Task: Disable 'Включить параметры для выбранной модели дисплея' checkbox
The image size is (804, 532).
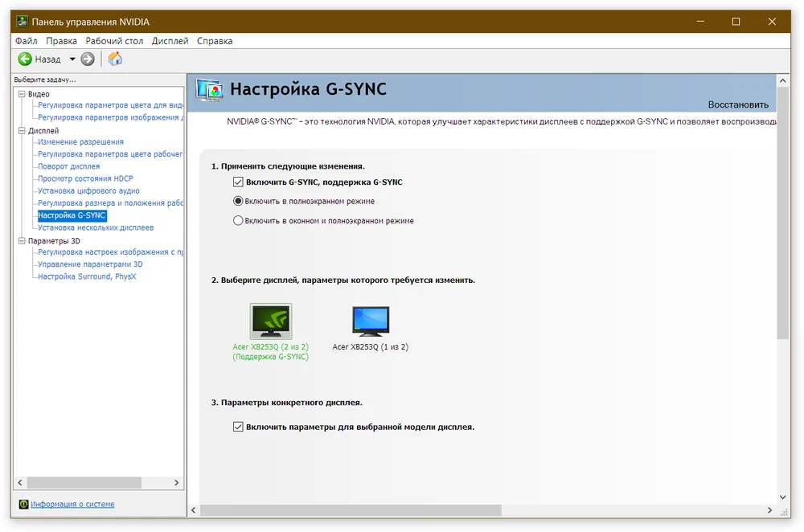Action: point(238,427)
